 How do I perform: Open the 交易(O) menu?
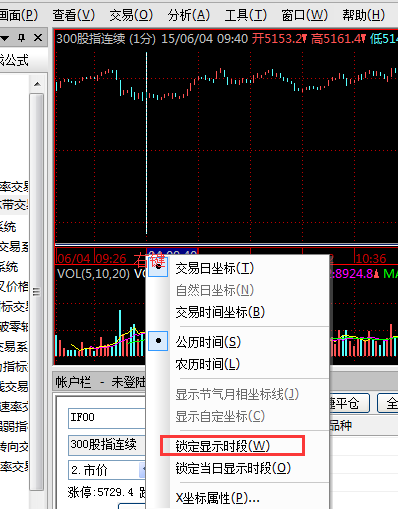tap(131, 15)
